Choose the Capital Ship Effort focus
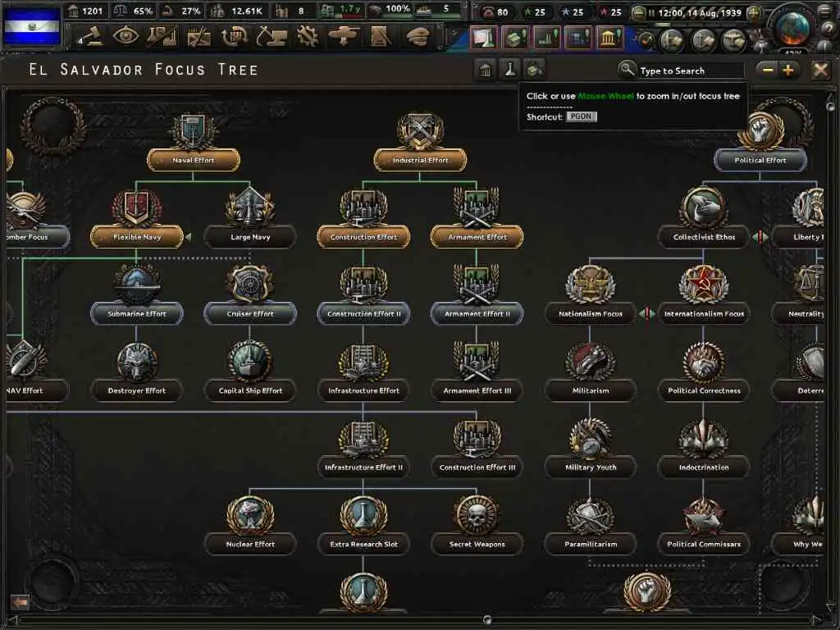 [x=250, y=390]
